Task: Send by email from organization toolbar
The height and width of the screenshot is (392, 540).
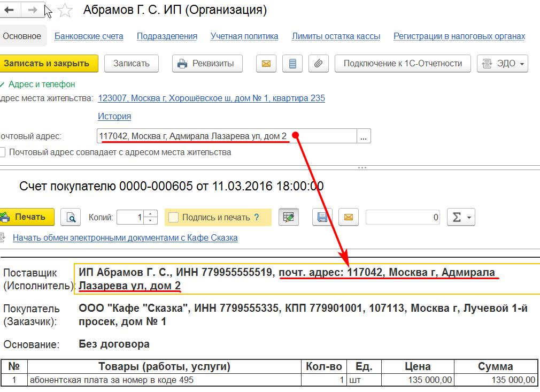Action: tap(266, 64)
